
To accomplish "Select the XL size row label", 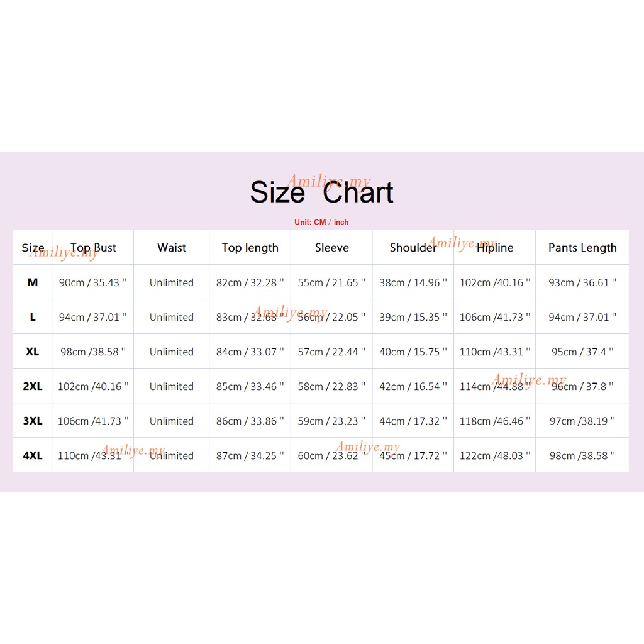I will (x=33, y=352).
